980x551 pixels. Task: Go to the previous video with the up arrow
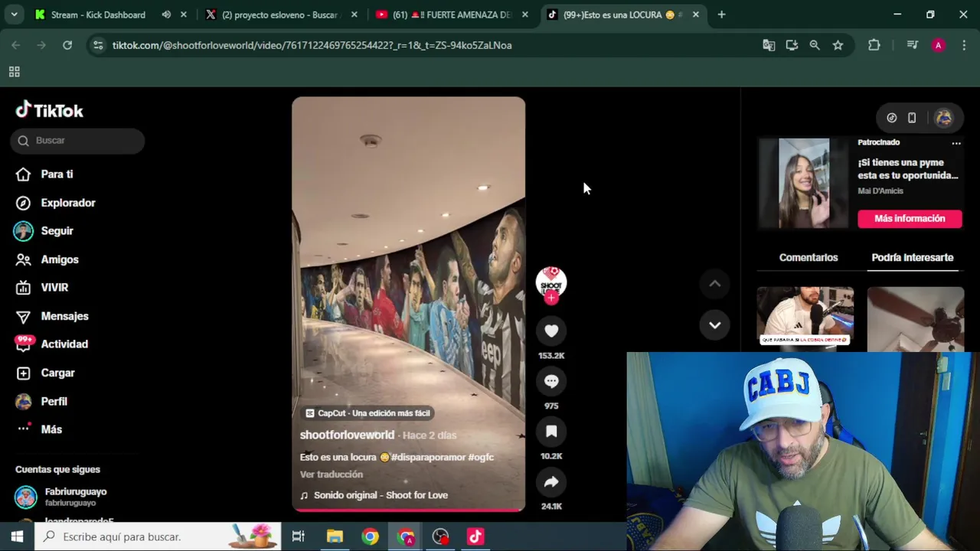[714, 284]
